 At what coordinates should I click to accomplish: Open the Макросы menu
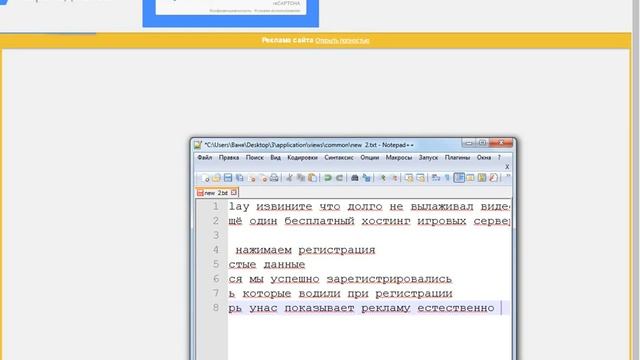(x=398, y=158)
